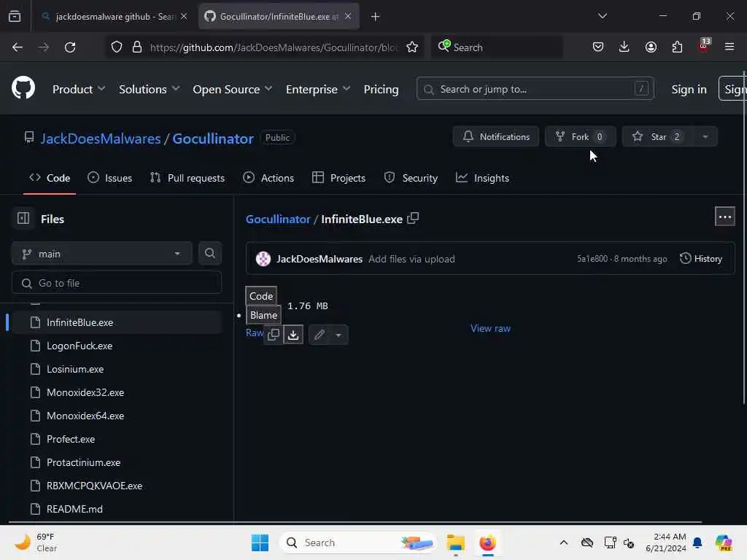This screenshot has width=747, height=560.
Task: Open commit History link
Action: (701, 259)
